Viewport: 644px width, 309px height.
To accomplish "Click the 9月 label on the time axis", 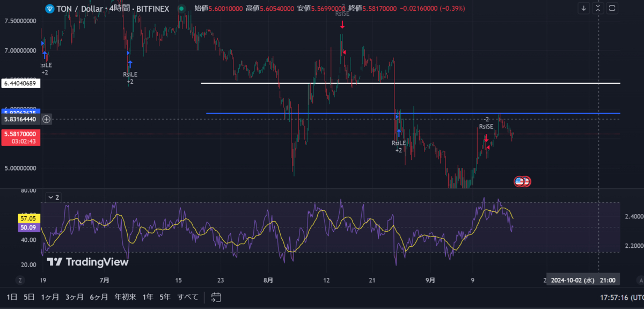I will click(x=430, y=280).
